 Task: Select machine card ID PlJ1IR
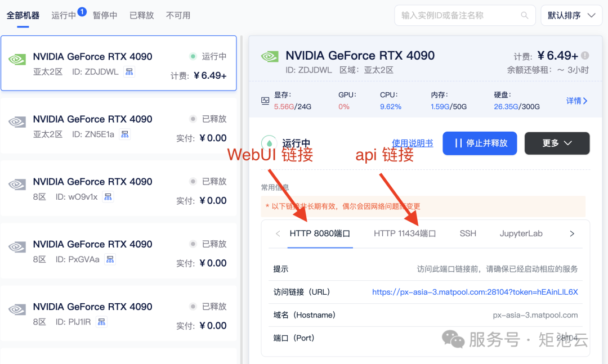tap(119, 313)
